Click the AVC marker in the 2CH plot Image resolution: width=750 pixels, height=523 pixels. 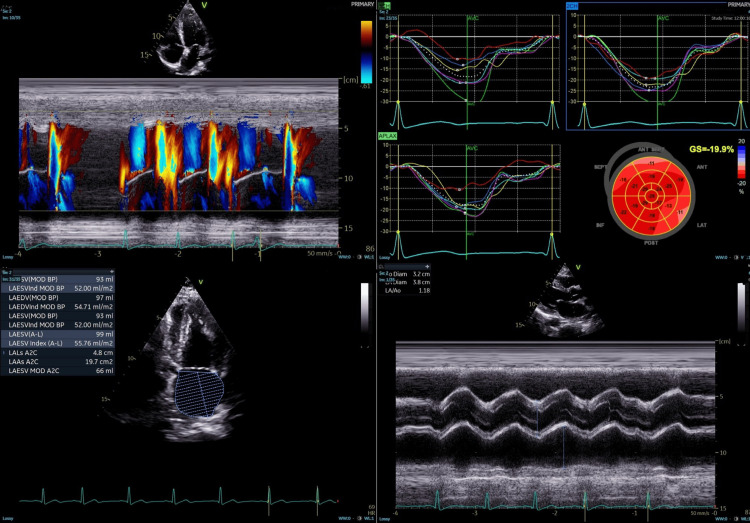pyautogui.click(x=663, y=18)
